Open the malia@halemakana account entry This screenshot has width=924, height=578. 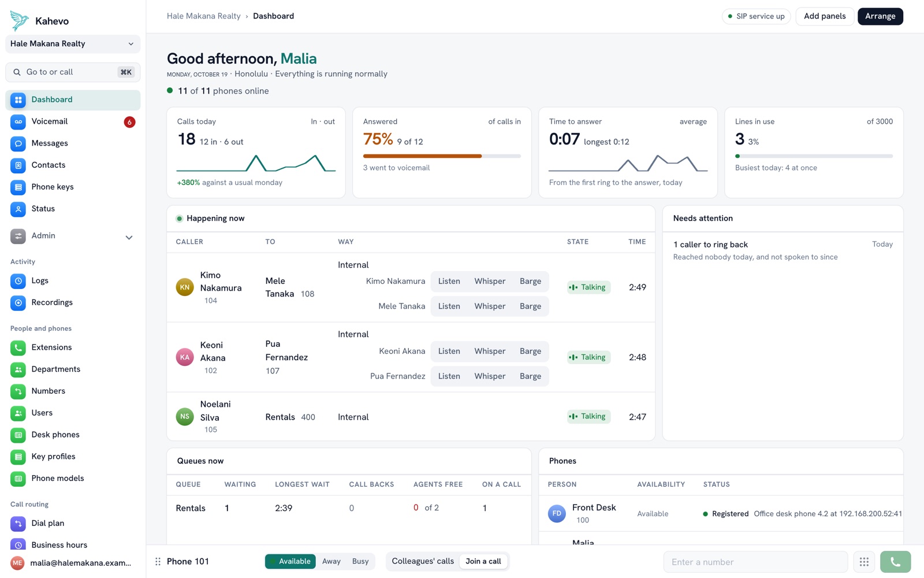coord(73,563)
